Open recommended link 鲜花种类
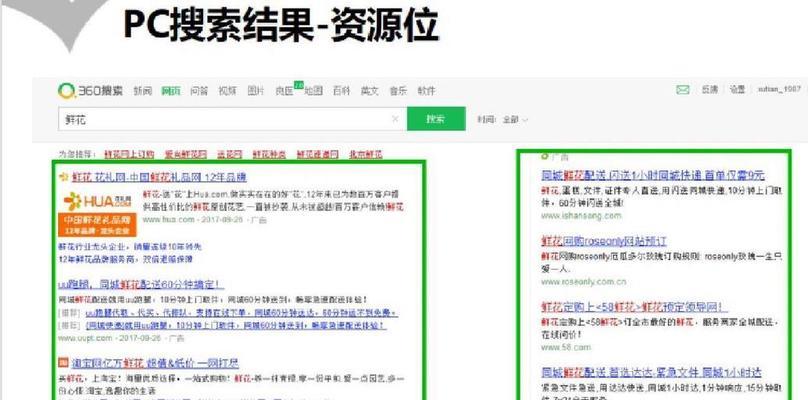 click(269, 154)
